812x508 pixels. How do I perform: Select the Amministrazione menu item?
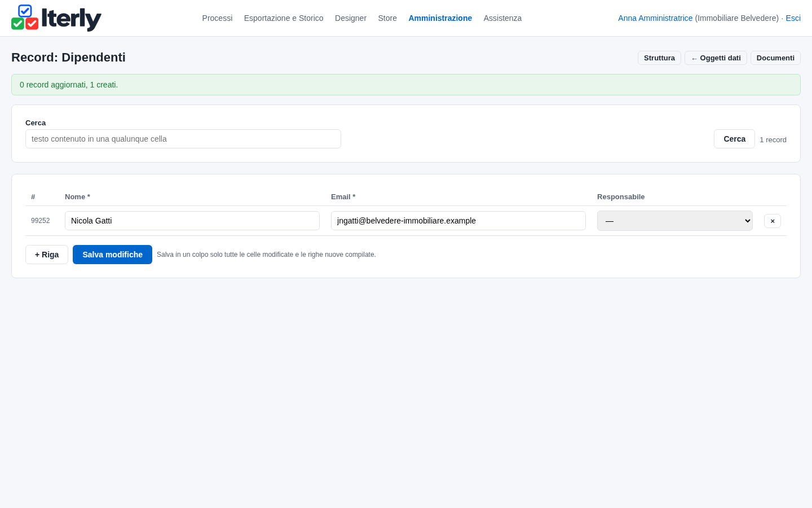440,18
